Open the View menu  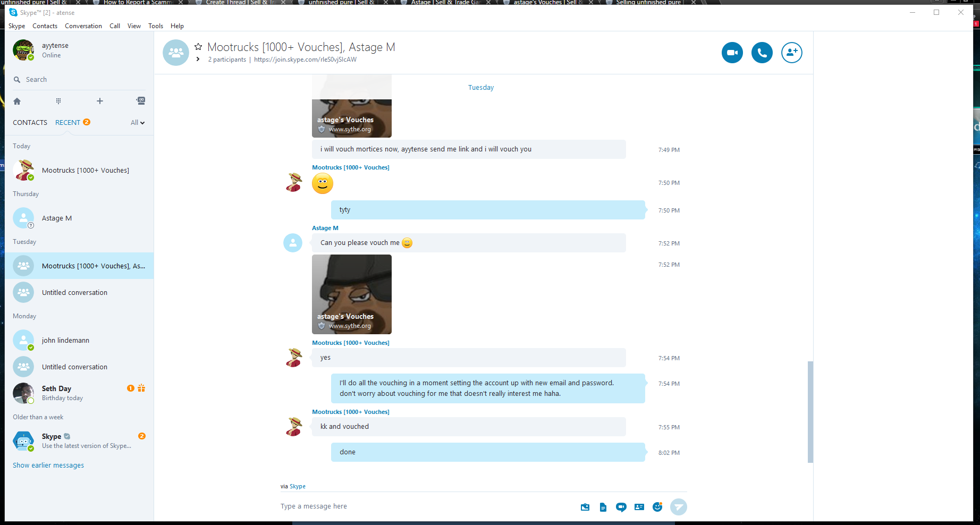click(134, 26)
